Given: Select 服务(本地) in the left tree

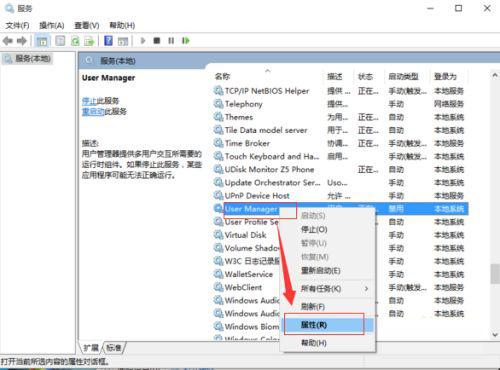Looking at the screenshot, I should (x=33, y=59).
